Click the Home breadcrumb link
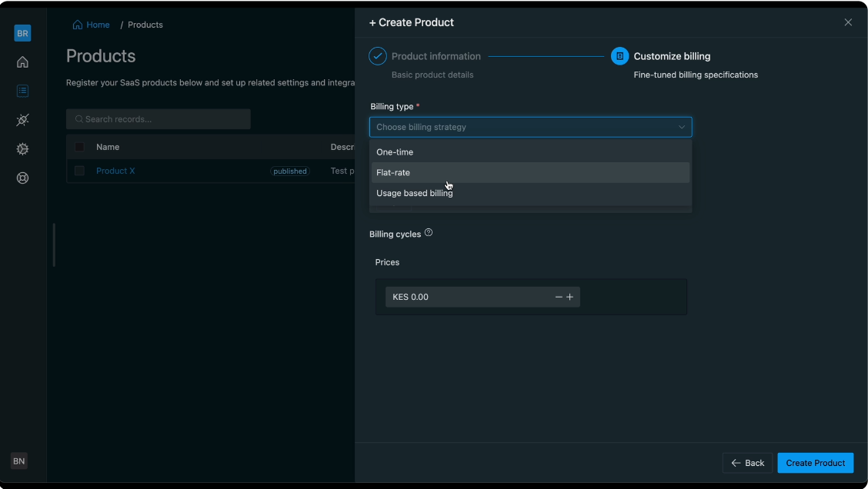Screen dimensions: 868x489 coord(97,25)
